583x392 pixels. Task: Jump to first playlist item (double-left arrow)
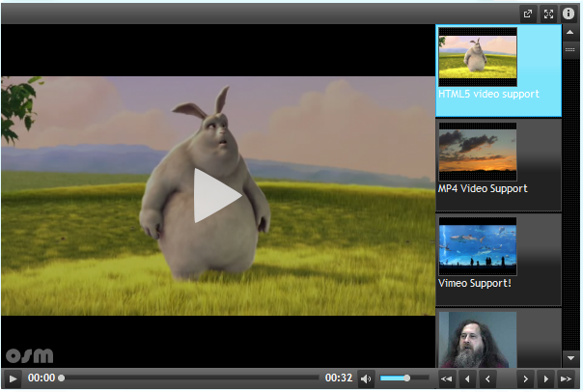click(x=447, y=379)
